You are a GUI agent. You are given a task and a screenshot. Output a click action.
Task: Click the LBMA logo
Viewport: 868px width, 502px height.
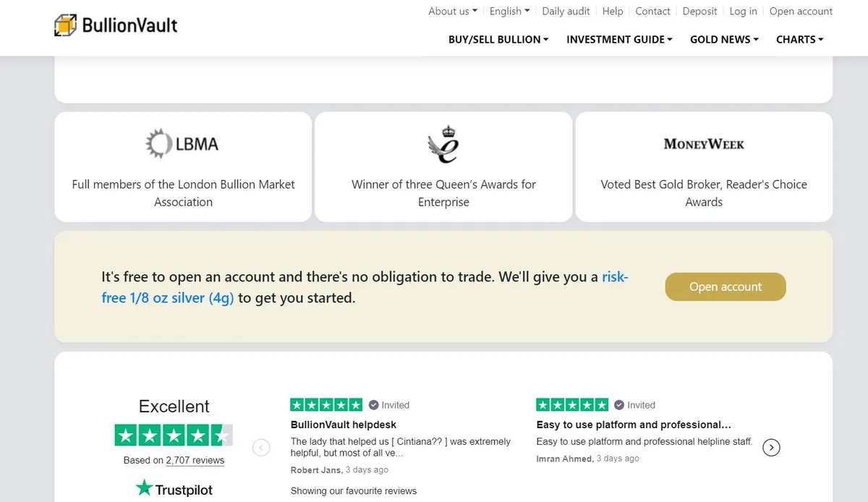tap(182, 144)
